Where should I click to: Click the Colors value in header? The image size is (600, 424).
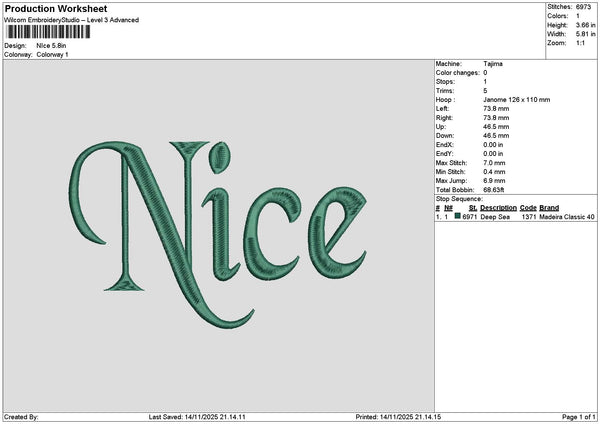(578, 16)
